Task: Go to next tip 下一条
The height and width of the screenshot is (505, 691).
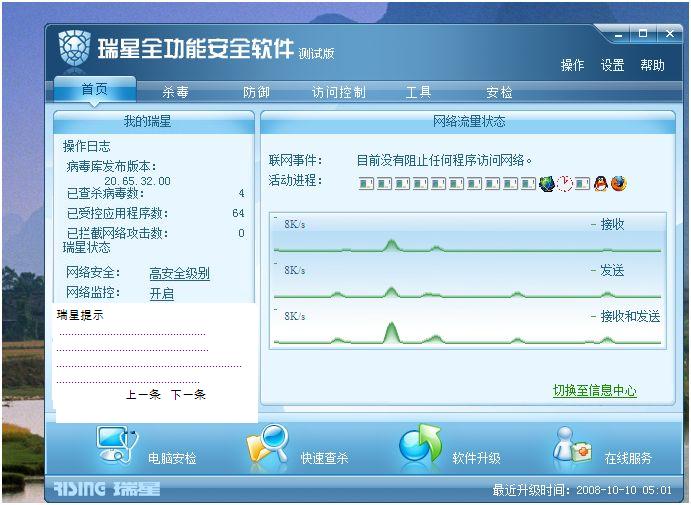Action: click(188, 394)
